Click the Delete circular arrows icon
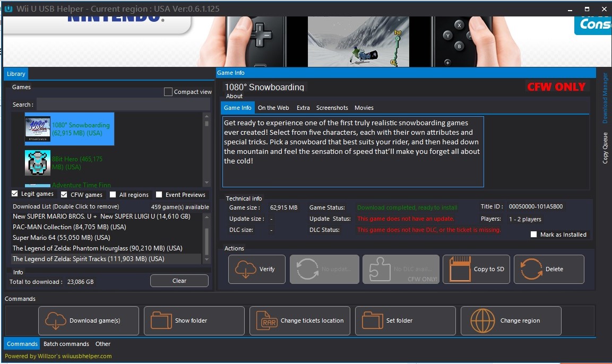The height and width of the screenshot is (364, 612). pos(531,269)
